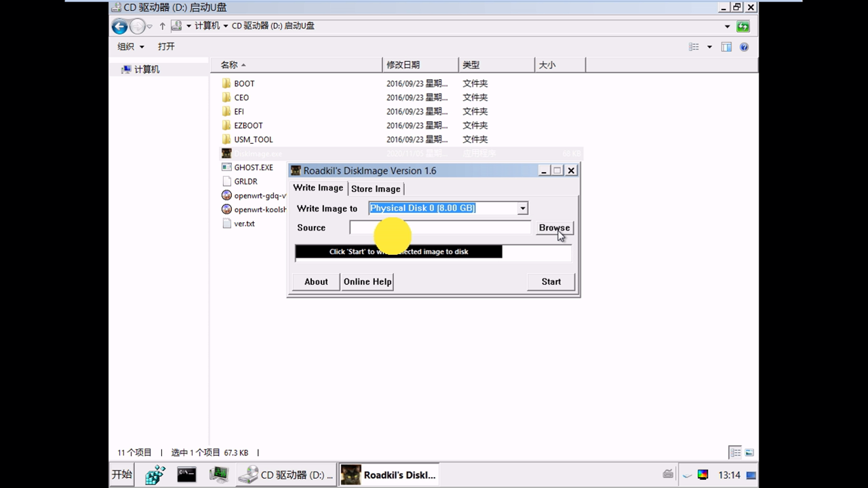Select the EFI folder icon
The image size is (868, 488).
(226, 111)
